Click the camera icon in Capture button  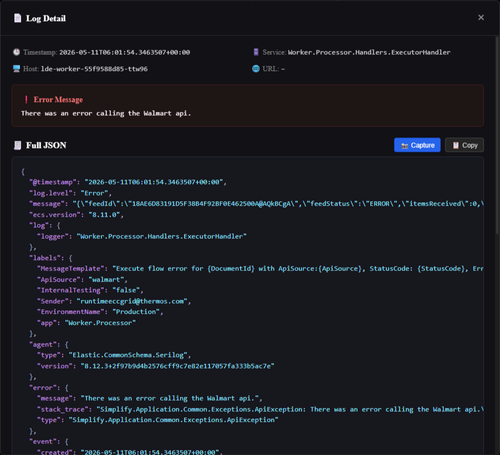pos(404,146)
